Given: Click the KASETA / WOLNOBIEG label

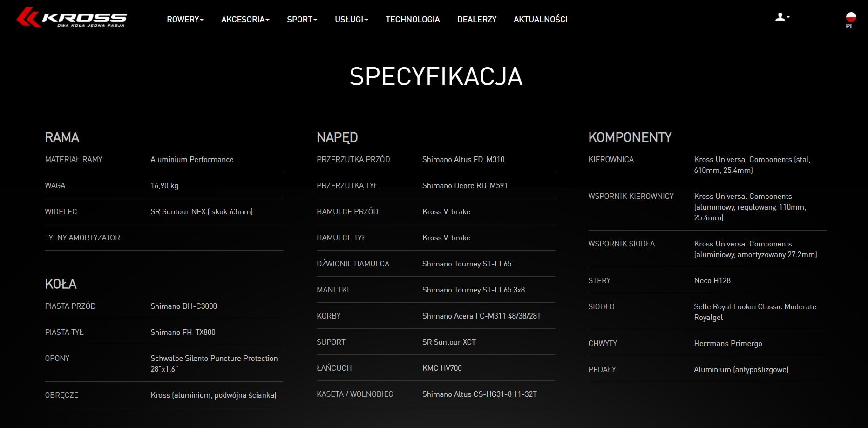Looking at the screenshot, I should (x=355, y=394).
